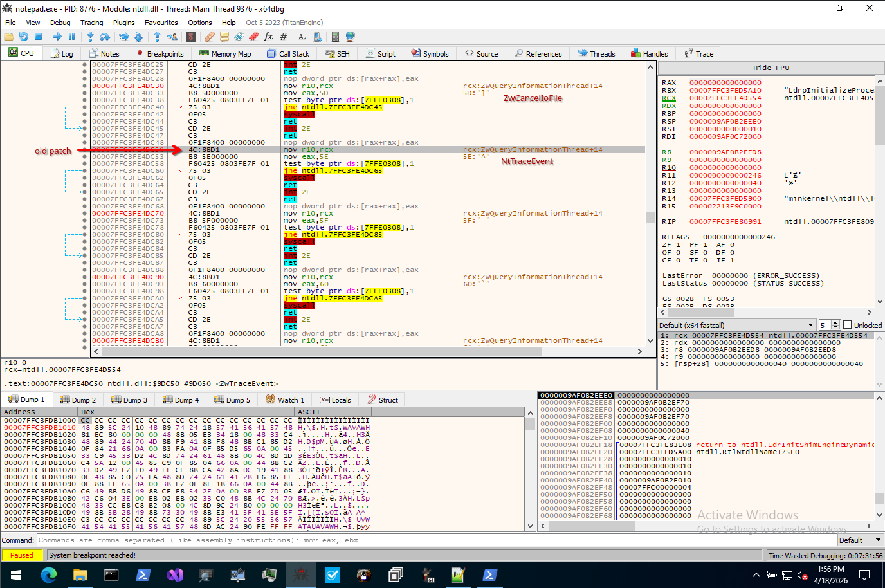The height and width of the screenshot is (588, 885).
Task: Click the Windows Start button
Action: (15, 574)
